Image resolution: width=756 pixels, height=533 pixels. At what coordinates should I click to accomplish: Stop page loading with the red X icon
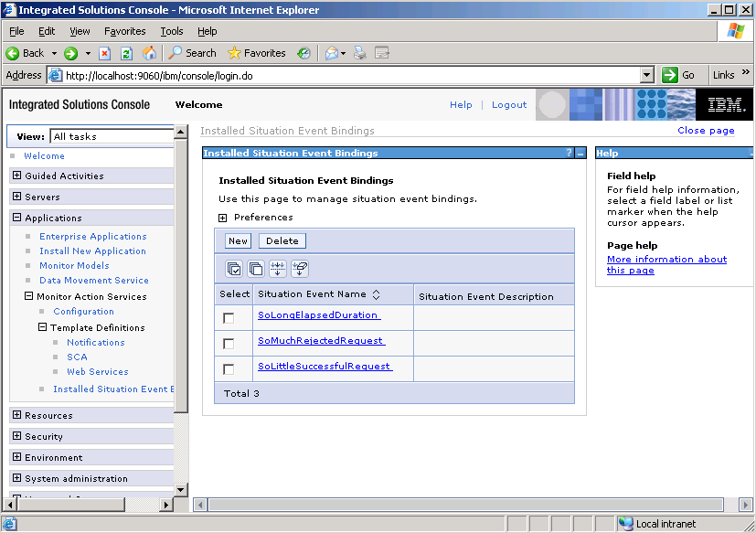pos(104,53)
